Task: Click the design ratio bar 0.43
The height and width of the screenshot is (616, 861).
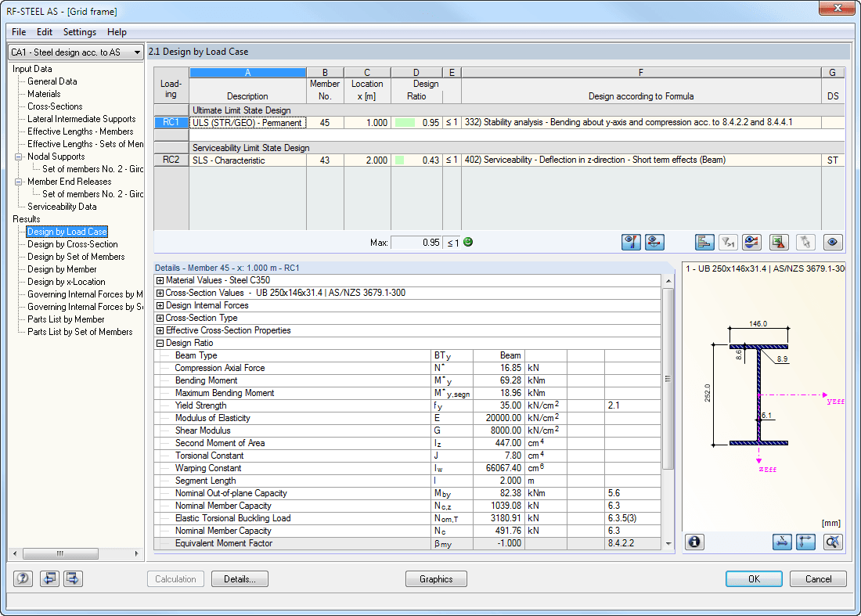Action: tap(399, 160)
